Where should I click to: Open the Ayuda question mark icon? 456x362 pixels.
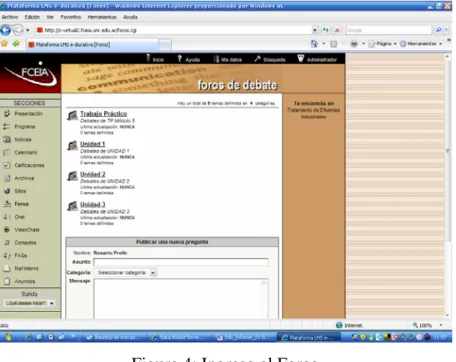[180, 59]
